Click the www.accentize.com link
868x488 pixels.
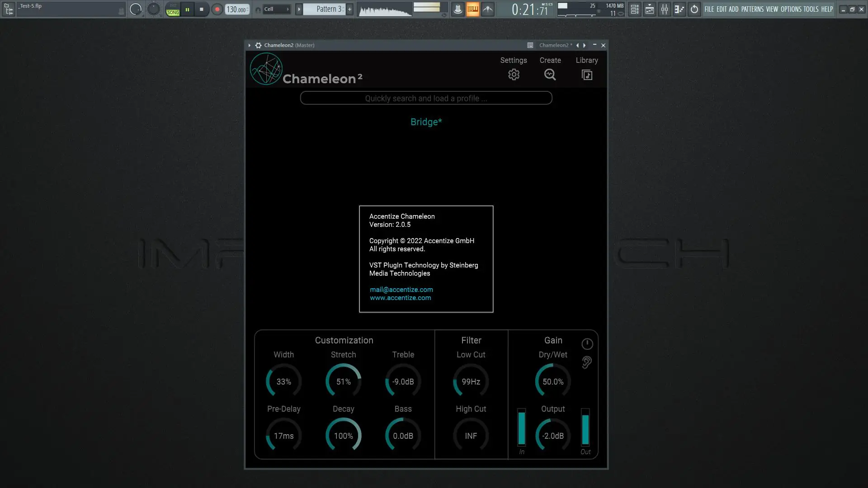[x=400, y=298]
